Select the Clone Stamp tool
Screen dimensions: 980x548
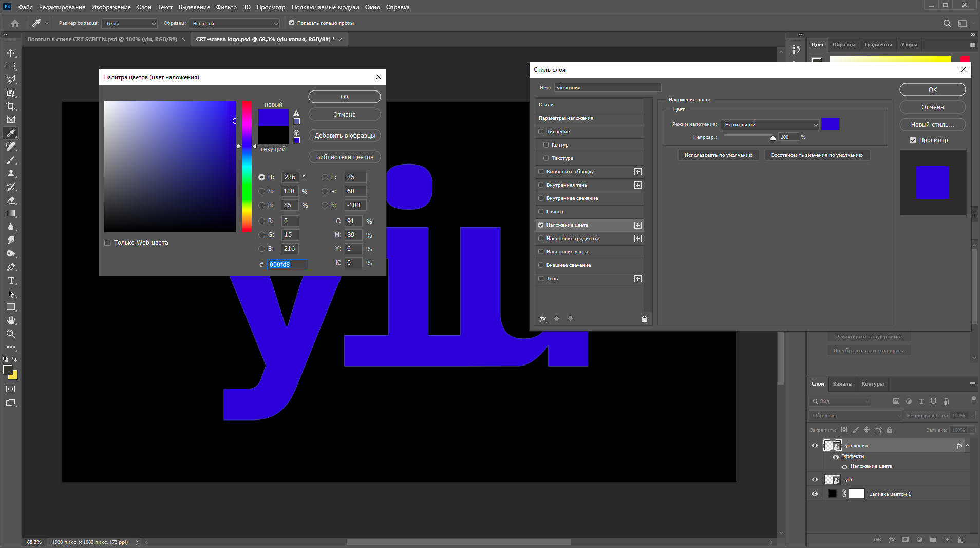tap(11, 173)
